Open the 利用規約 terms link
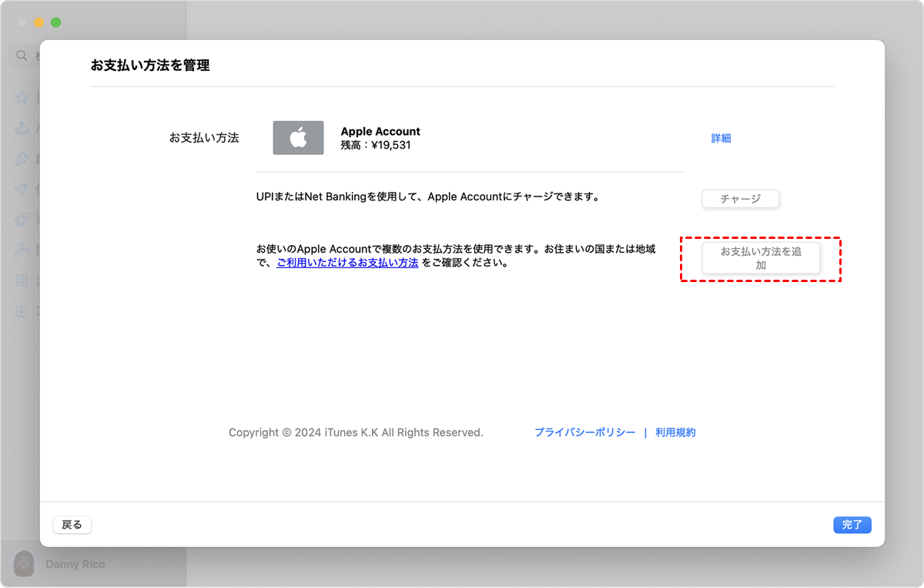The height and width of the screenshot is (588, 924). tap(675, 433)
